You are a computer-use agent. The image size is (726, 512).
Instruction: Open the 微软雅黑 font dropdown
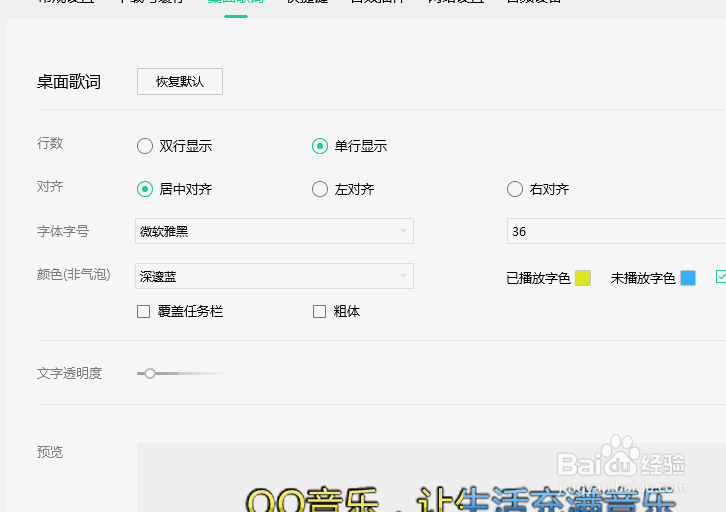(x=274, y=231)
